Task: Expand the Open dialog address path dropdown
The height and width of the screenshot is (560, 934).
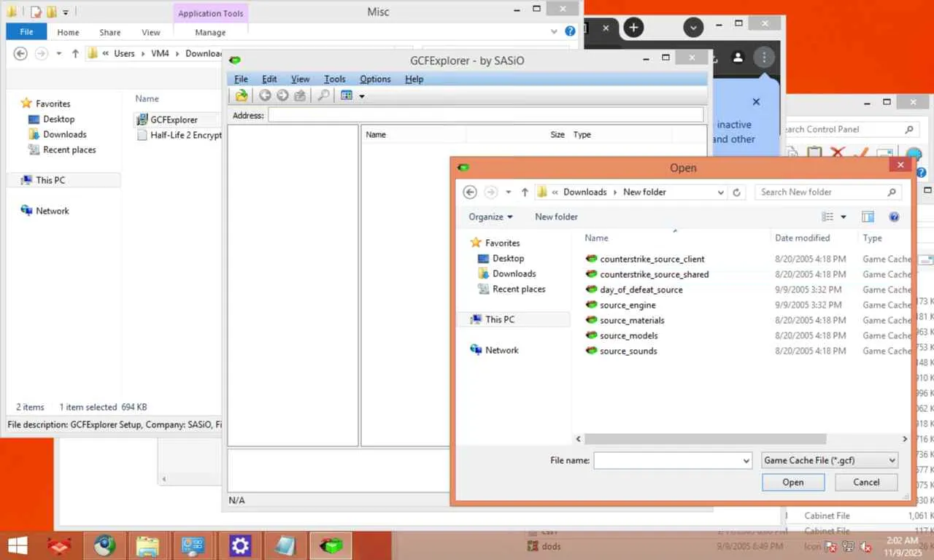Action: 721,192
